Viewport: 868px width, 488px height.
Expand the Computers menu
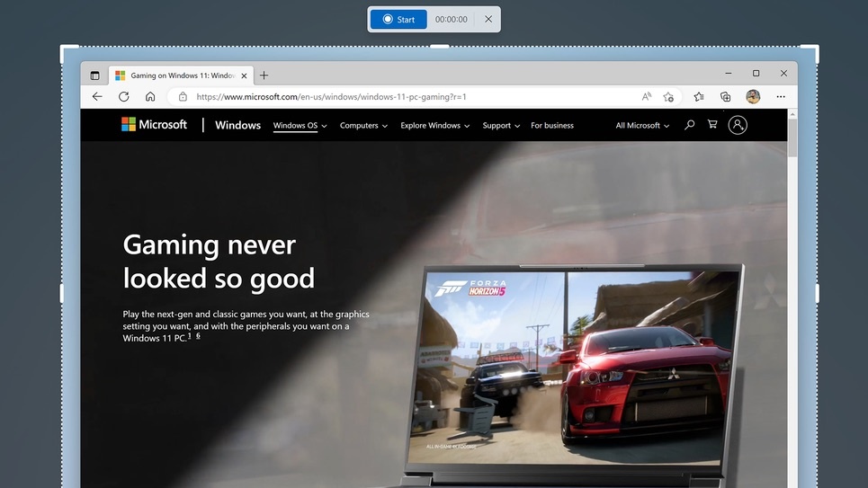pyautogui.click(x=363, y=126)
